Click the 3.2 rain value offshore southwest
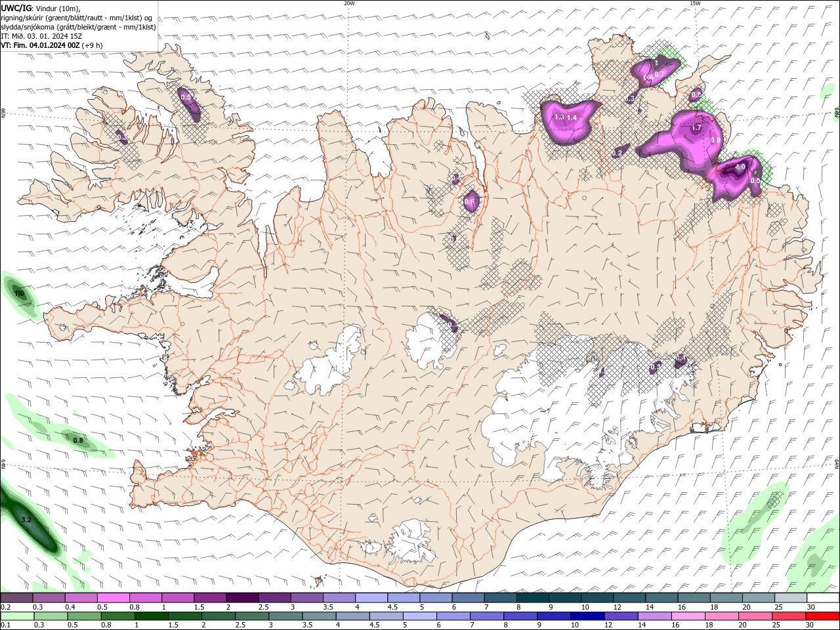The height and width of the screenshot is (630, 840). tap(26, 520)
